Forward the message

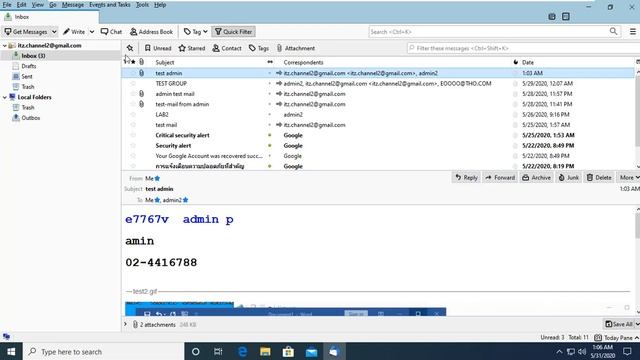pyautogui.click(x=500, y=178)
